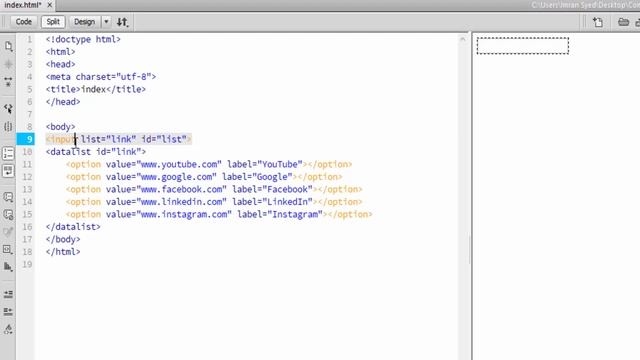
Task: Click the Apply Comment icon
Action: pyautogui.click(x=8, y=197)
